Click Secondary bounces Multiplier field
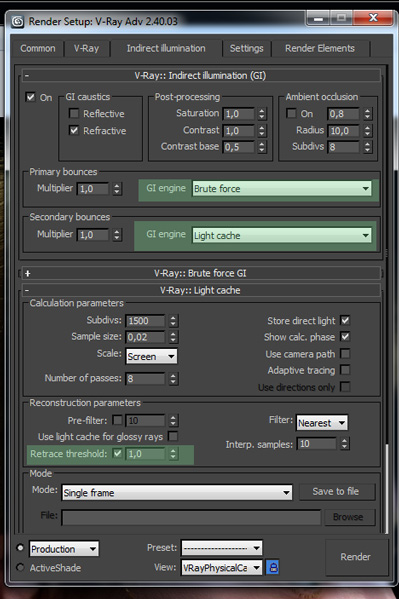 pos(93,235)
